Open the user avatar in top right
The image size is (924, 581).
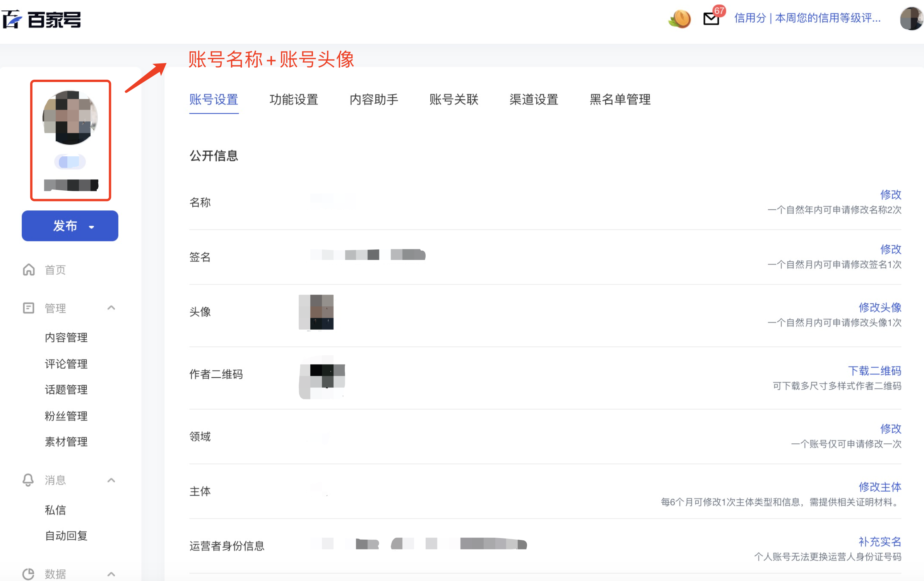tap(912, 19)
